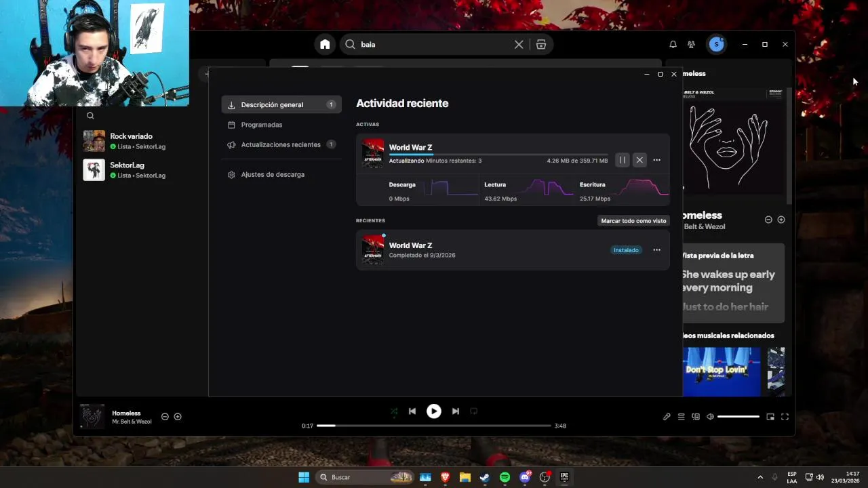Viewport: 868px width, 488px height.
Task: Seek on the song progress bar
Action: coord(434,426)
